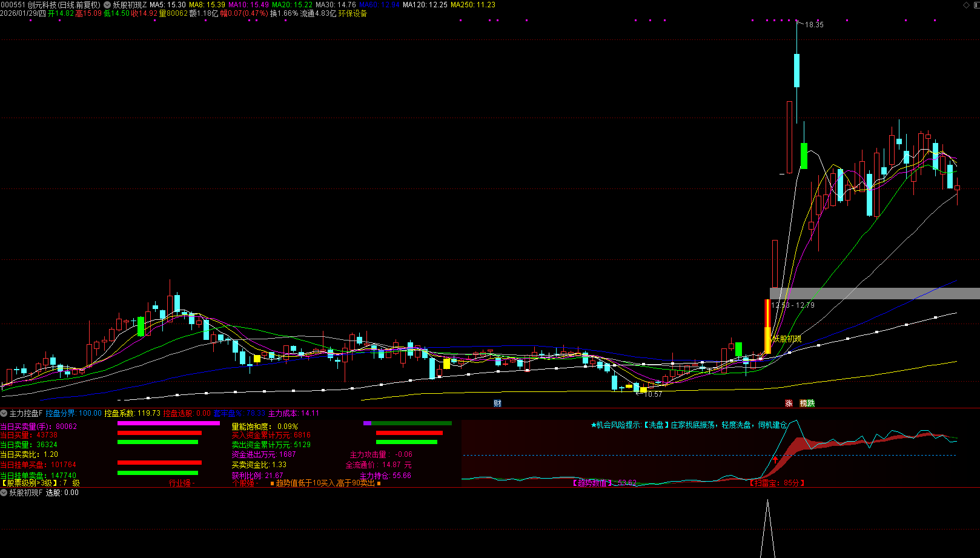Click the MA250: 11.23 label
The height and width of the screenshot is (558, 980).
click(473, 5)
